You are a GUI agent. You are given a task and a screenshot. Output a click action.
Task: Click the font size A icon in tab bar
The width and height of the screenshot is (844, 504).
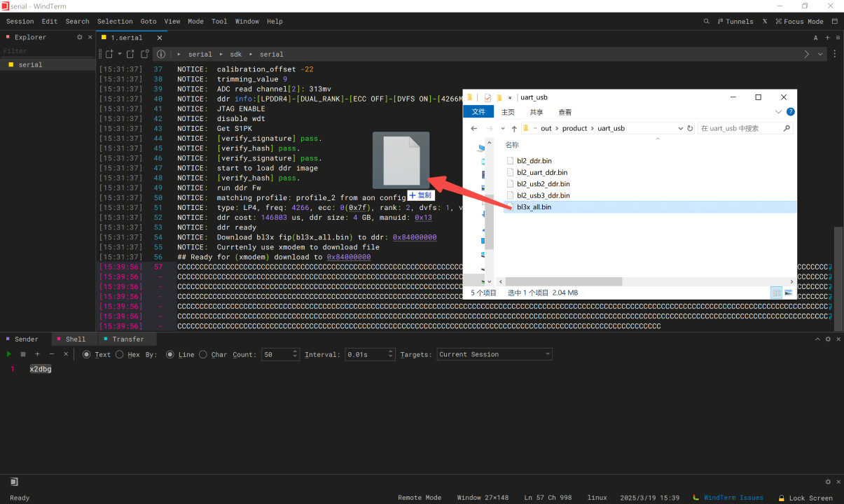point(815,38)
